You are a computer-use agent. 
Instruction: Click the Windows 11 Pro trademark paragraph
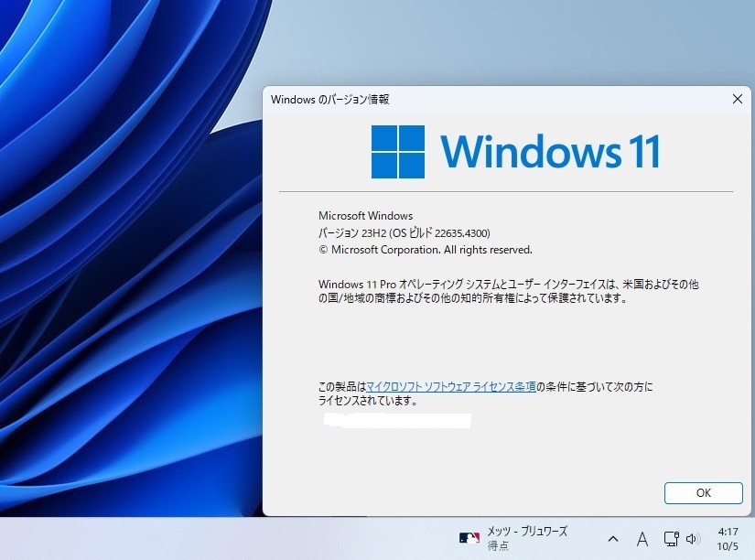coord(508,291)
